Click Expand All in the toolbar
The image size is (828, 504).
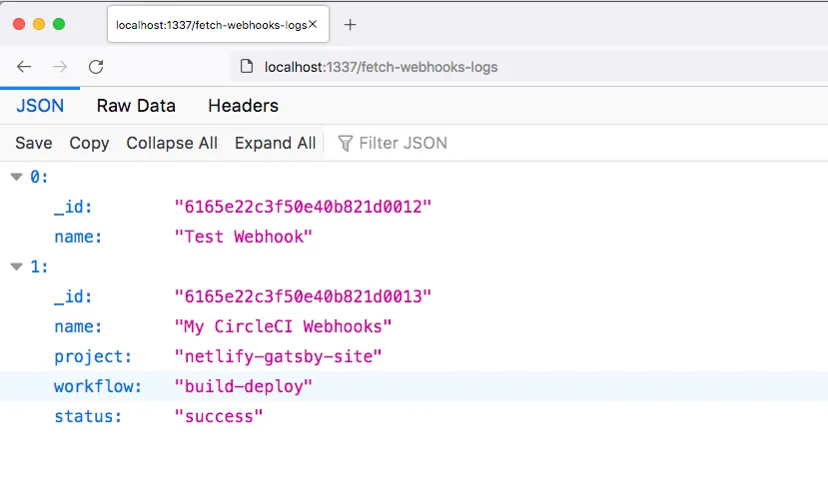tap(275, 143)
